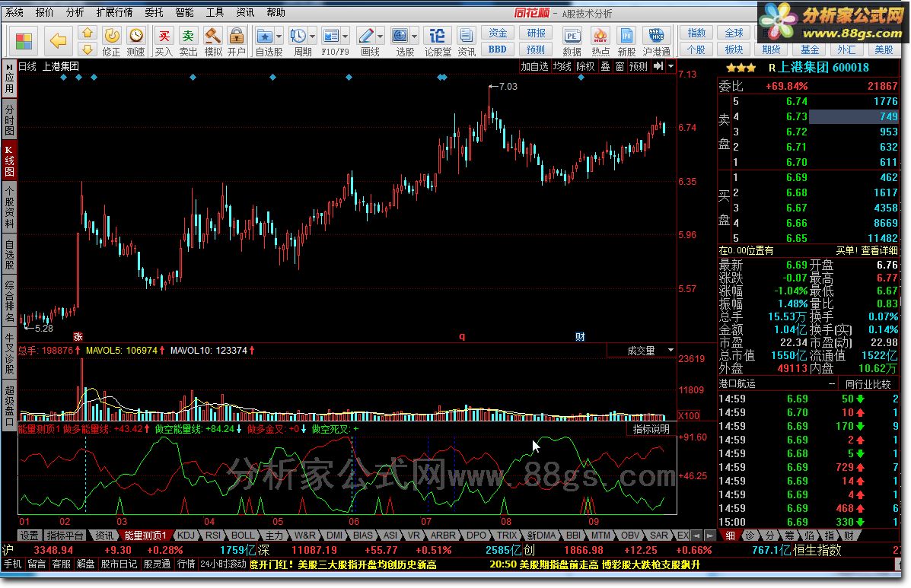Click the 数据 PE data icon

(x=572, y=36)
